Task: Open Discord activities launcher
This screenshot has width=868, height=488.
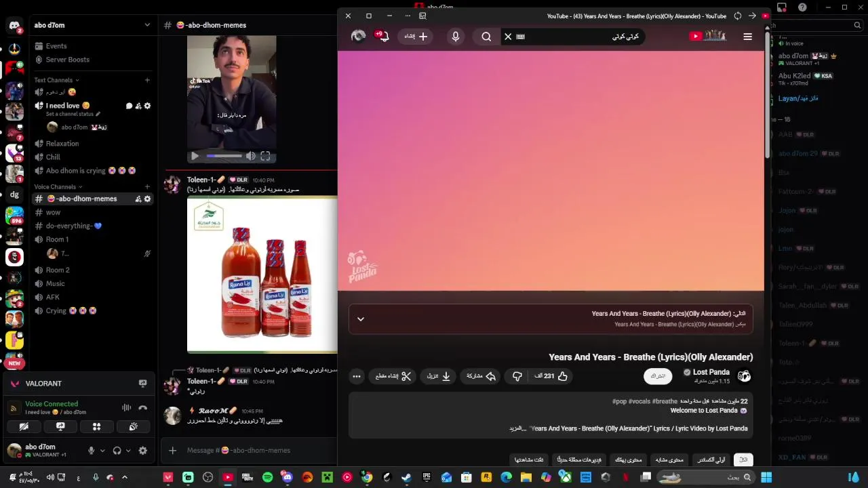Action: [96, 426]
